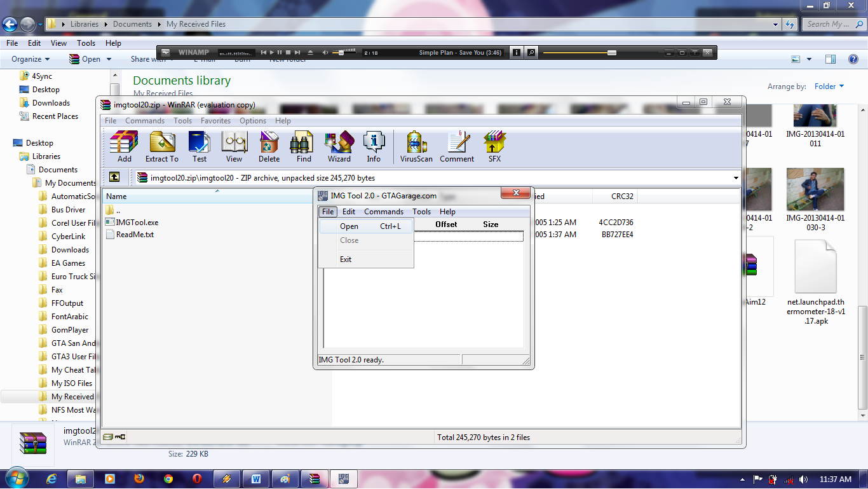This screenshot has width=868, height=489.
Task: Click the Offset column header in IMG Tool
Action: tap(446, 224)
